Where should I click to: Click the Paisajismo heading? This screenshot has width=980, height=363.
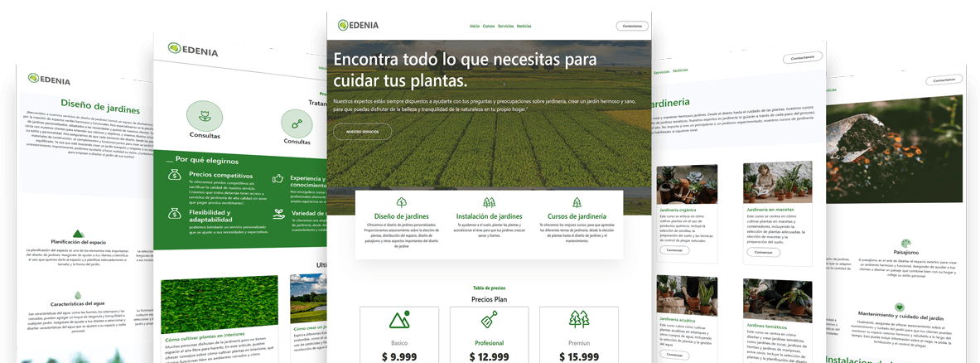(x=905, y=254)
